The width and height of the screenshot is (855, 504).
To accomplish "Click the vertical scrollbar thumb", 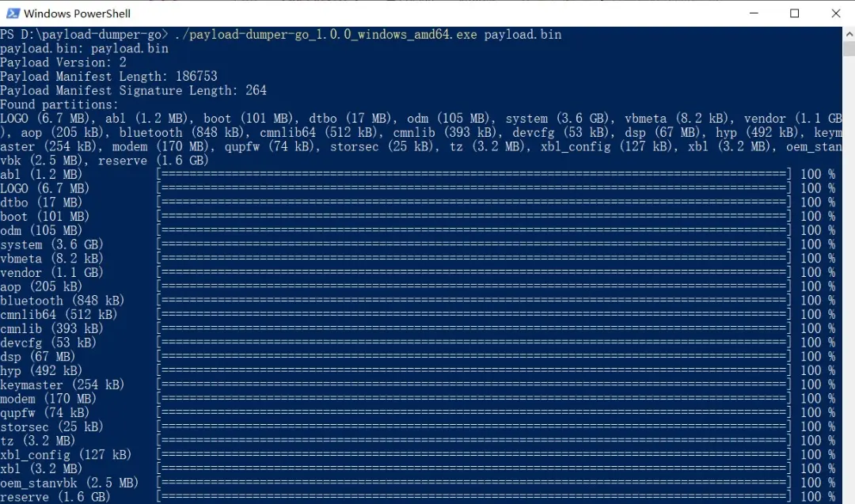I will pyautogui.click(x=849, y=48).
